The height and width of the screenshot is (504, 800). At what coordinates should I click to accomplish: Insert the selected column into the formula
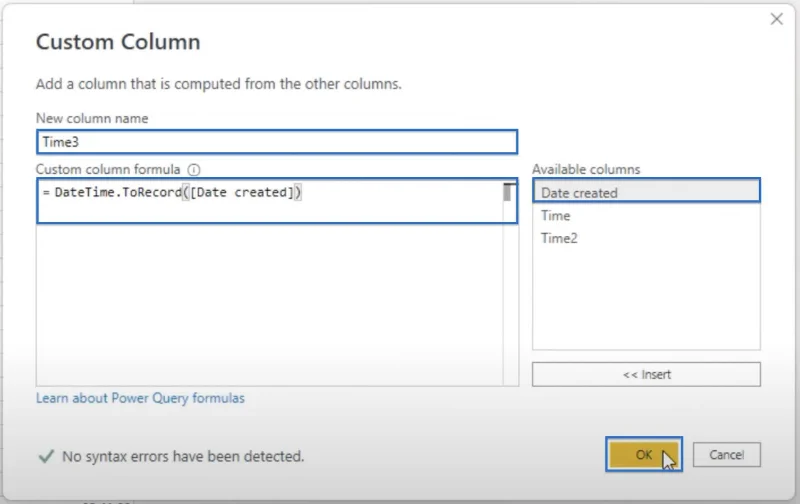coord(646,374)
